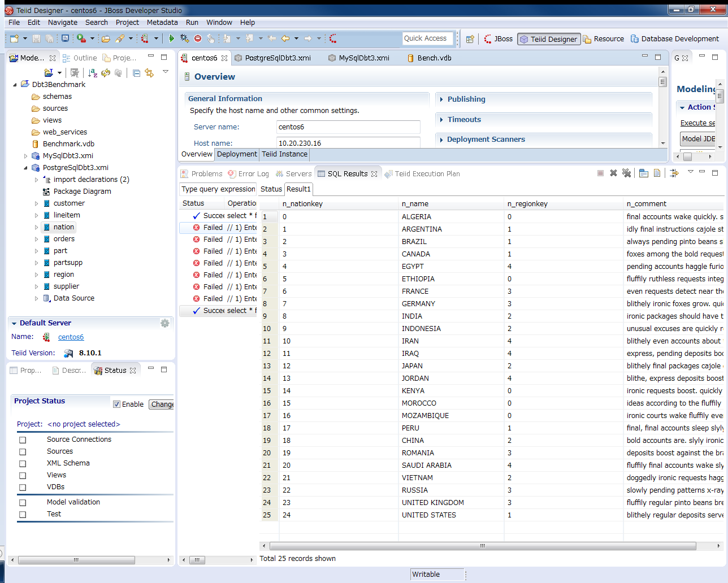The height and width of the screenshot is (583, 728).
Task: Toggle the Enable checkbox in Project Status
Action: [x=116, y=404]
